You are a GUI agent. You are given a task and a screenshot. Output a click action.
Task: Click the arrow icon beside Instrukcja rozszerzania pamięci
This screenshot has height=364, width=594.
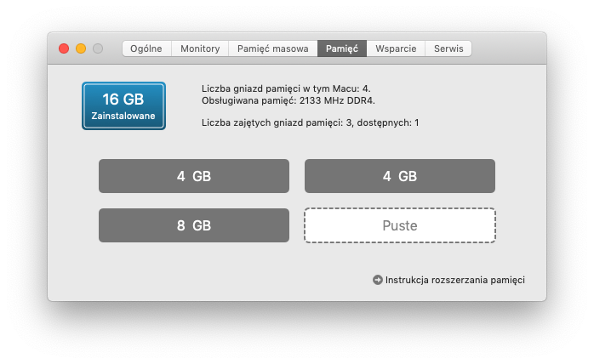[x=378, y=280]
